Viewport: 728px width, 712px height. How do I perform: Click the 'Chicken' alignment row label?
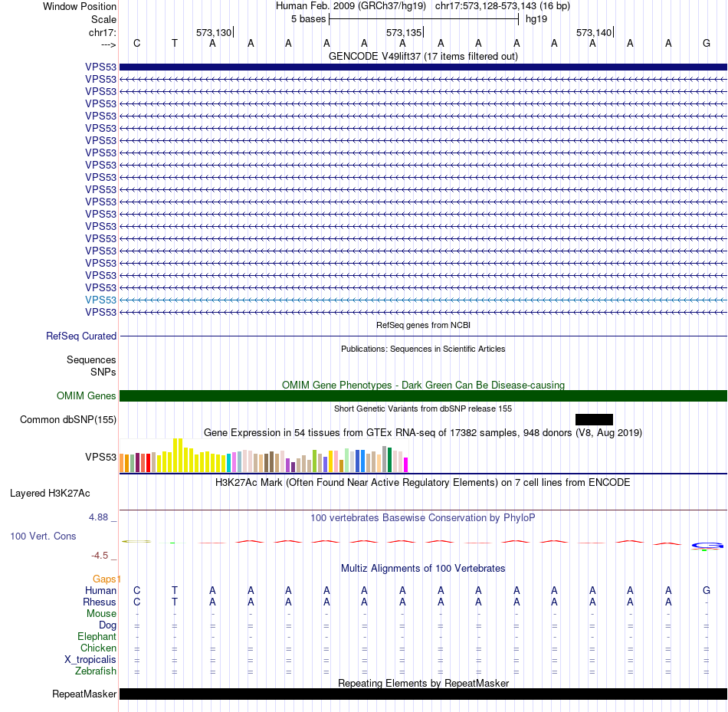tap(98, 648)
